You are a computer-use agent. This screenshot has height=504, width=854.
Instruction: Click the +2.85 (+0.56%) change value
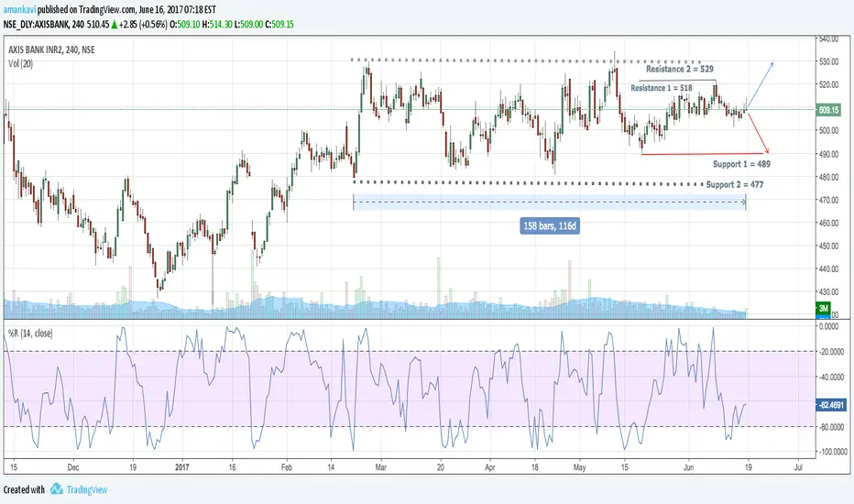tap(143, 25)
